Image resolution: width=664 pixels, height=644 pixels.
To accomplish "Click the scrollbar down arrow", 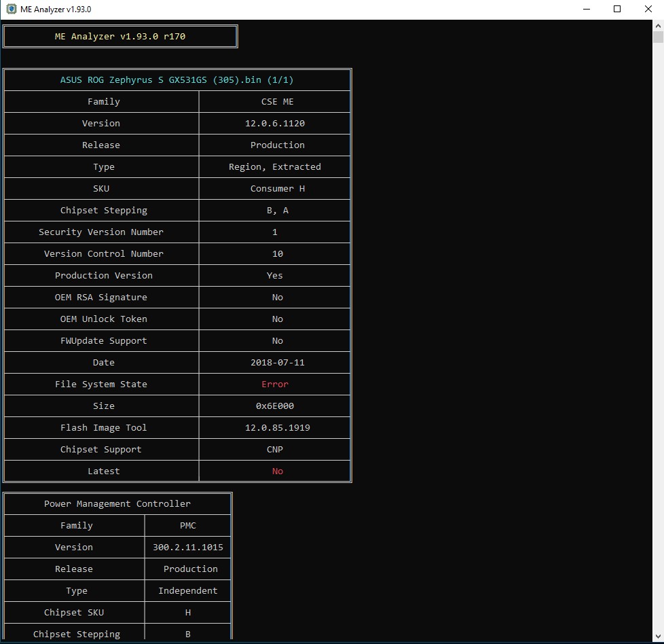I will click(x=658, y=637).
